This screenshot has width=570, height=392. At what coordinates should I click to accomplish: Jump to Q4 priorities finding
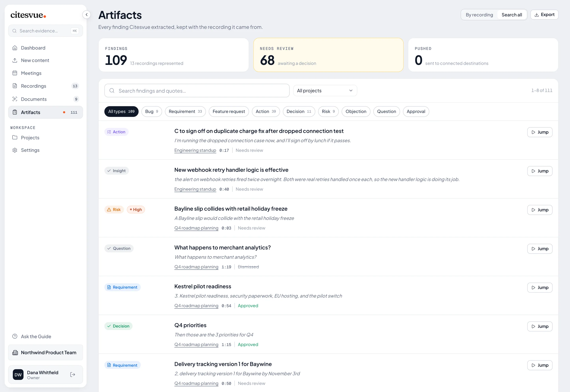pos(540,326)
